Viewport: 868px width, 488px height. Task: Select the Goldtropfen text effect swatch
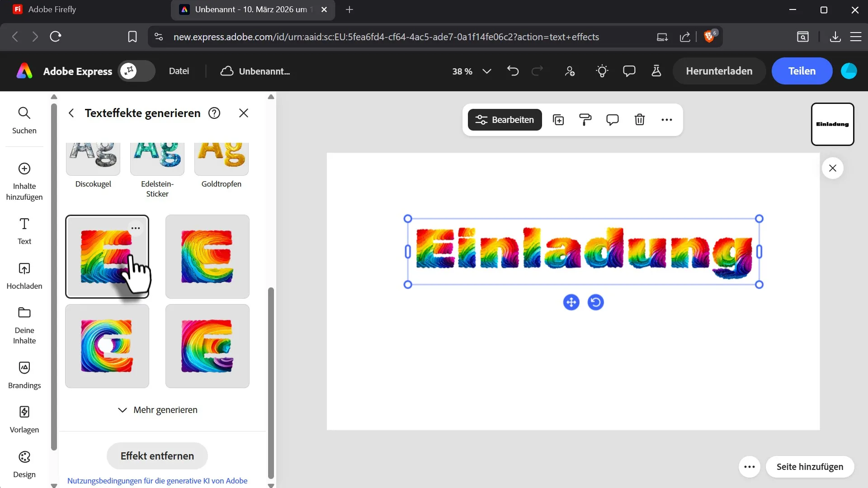[x=221, y=159]
